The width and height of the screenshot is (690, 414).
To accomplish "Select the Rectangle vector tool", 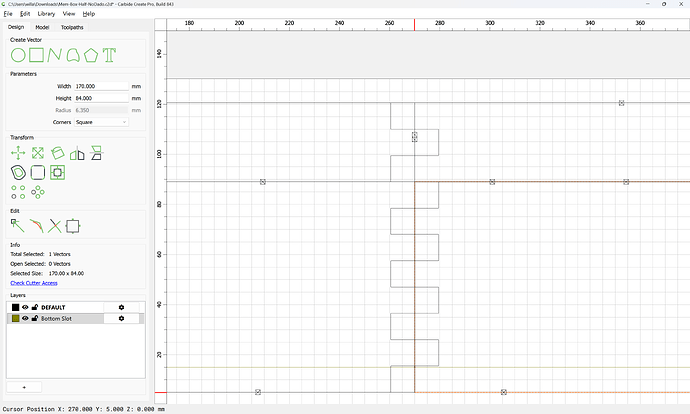I will (37, 55).
